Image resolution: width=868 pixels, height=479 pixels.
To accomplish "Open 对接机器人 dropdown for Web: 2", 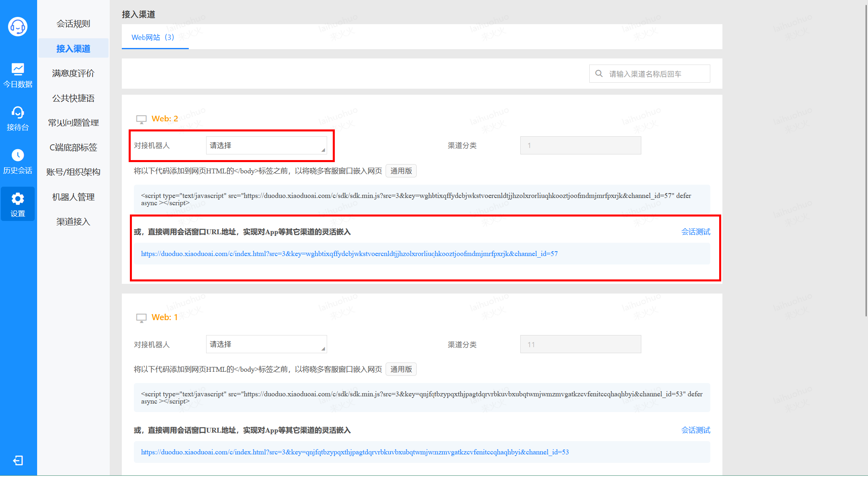I will click(x=266, y=146).
